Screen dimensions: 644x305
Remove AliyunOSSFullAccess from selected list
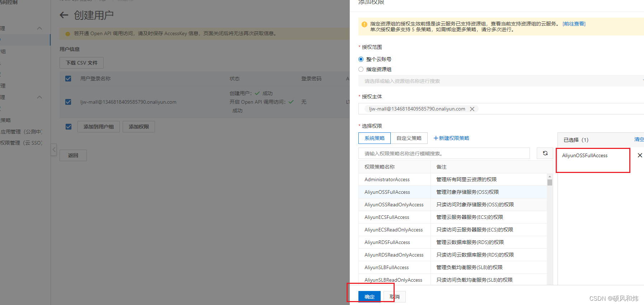(x=640, y=155)
